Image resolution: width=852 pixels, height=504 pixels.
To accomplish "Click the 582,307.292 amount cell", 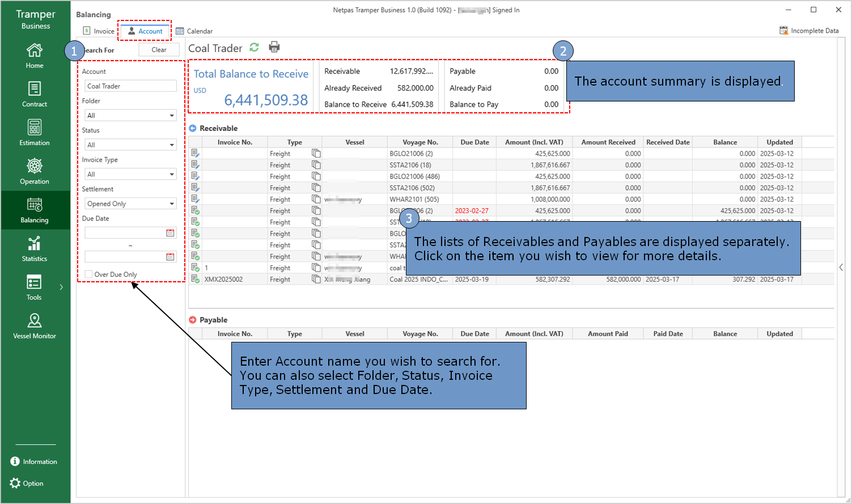I will click(x=535, y=279).
